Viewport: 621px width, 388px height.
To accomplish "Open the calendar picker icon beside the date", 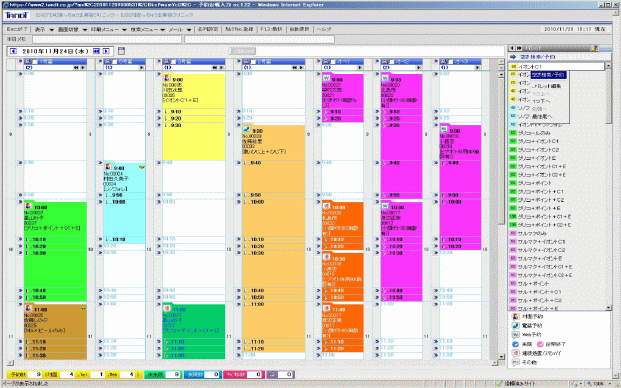I will 122,51.
